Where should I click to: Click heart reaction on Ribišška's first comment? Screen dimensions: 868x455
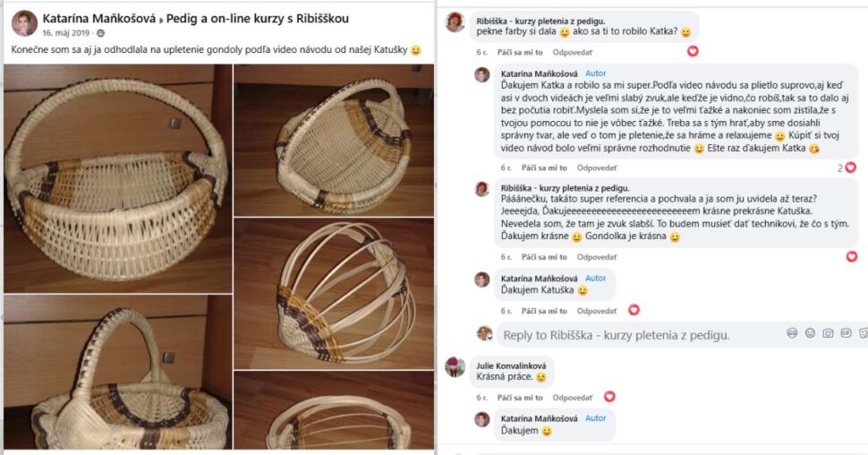pos(692,52)
